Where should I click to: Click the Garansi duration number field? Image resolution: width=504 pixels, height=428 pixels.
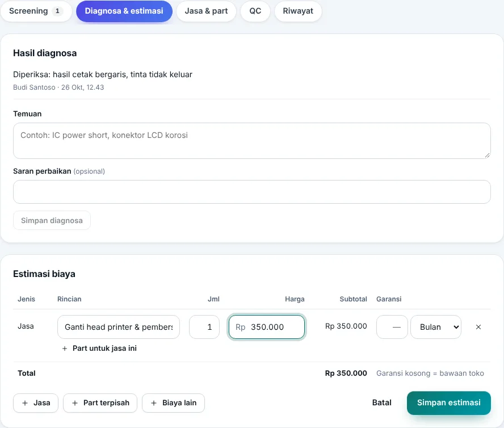pyautogui.click(x=392, y=327)
